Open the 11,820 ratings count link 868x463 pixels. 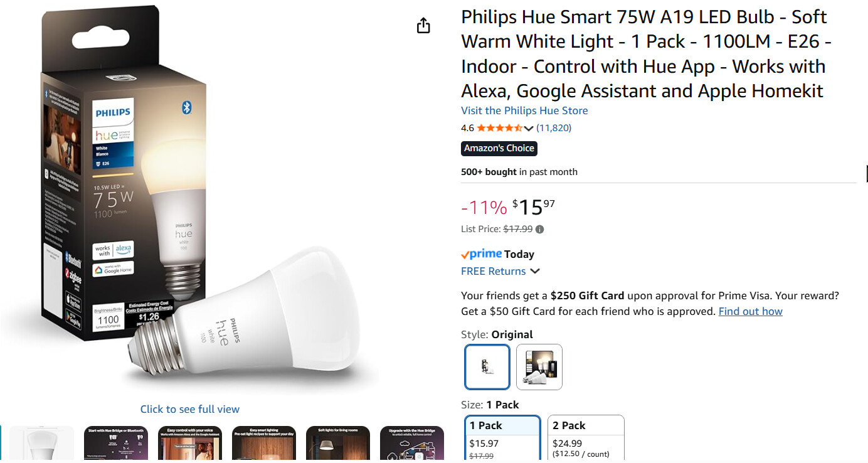click(x=554, y=128)
